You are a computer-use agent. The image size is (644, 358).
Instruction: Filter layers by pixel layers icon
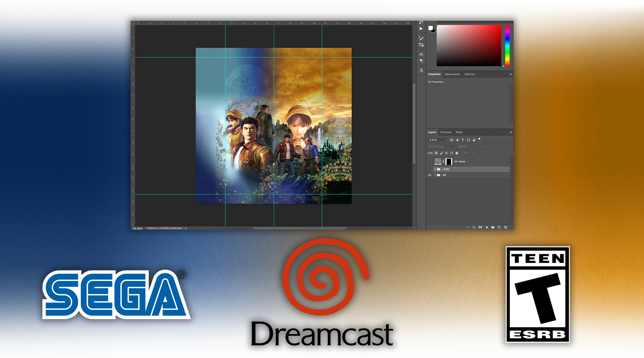click(451, 140)
